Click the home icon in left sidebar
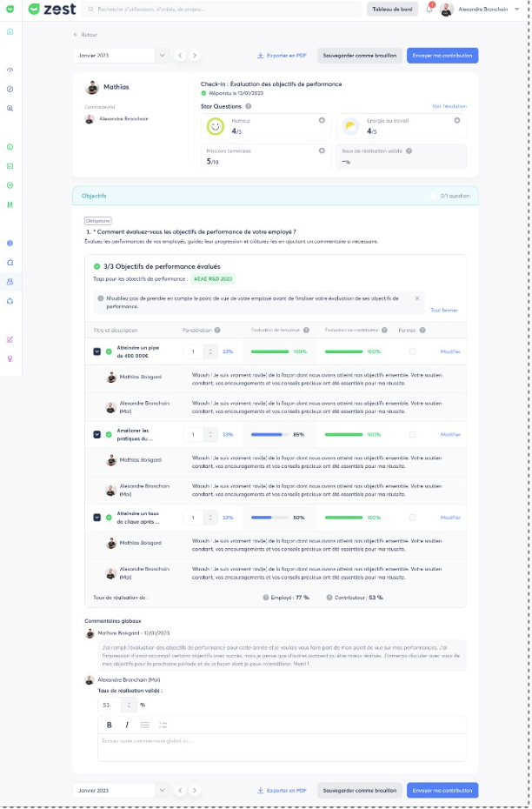532x809 pixels. [x=10, y=31]
